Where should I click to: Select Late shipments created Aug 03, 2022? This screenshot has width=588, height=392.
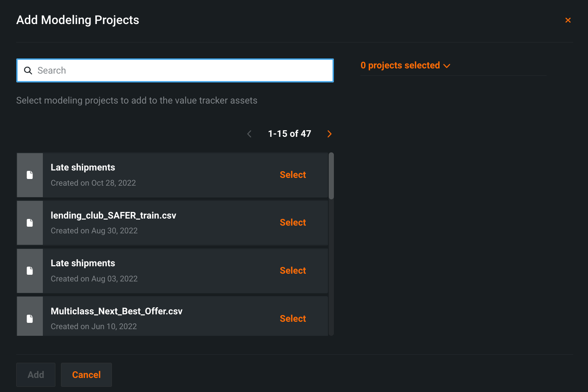(293, 271)
